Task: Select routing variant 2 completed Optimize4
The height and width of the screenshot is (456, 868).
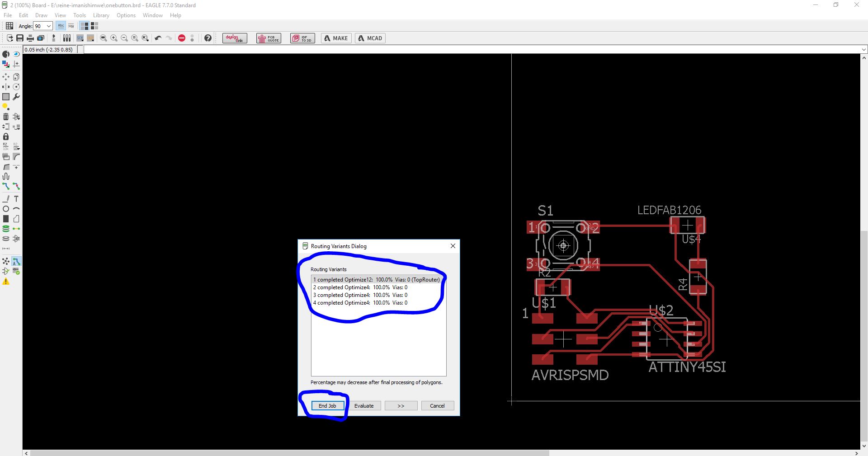Action: click(x=378, y=287)
